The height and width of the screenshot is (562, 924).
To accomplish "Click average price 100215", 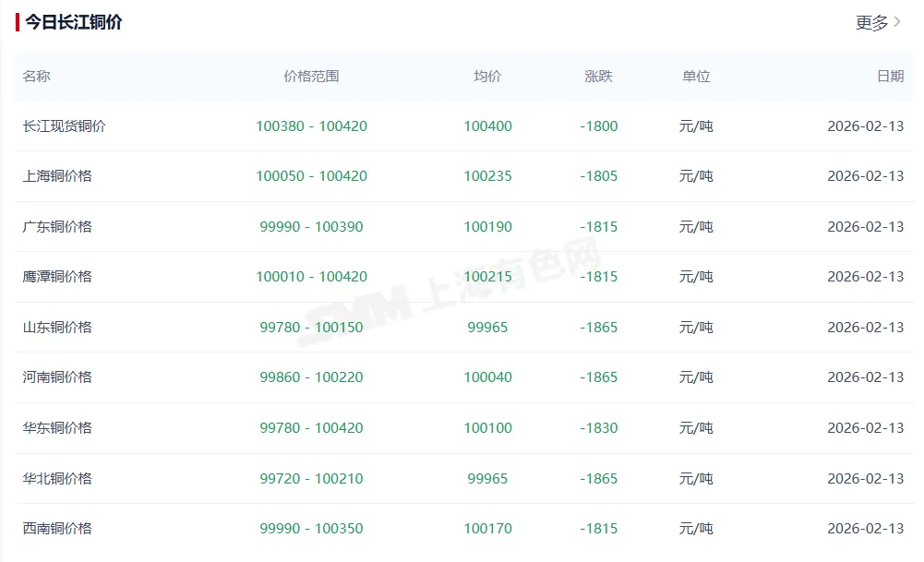I will pos(488,277).
